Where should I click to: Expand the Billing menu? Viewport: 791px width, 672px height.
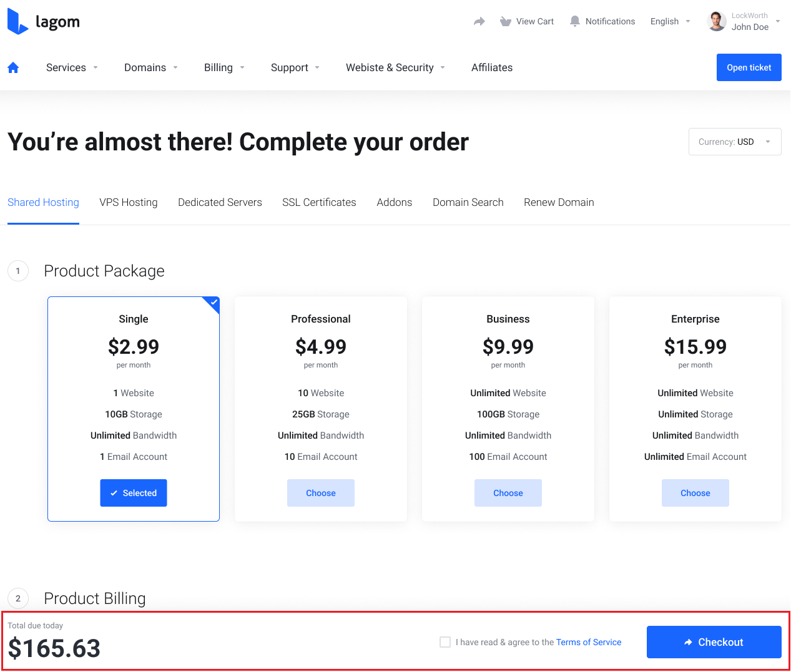pyautogui.click(x=224, y=67)
